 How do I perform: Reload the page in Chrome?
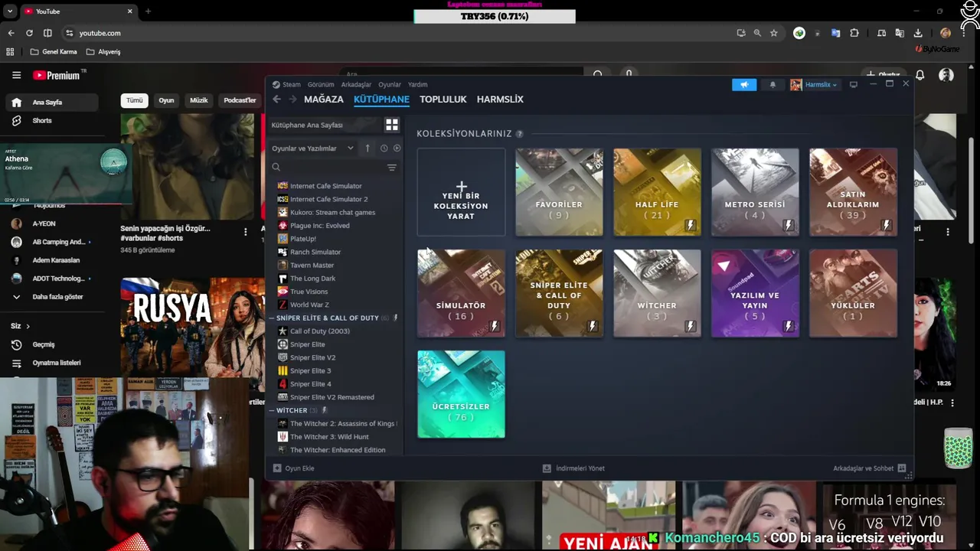(29, 33)
